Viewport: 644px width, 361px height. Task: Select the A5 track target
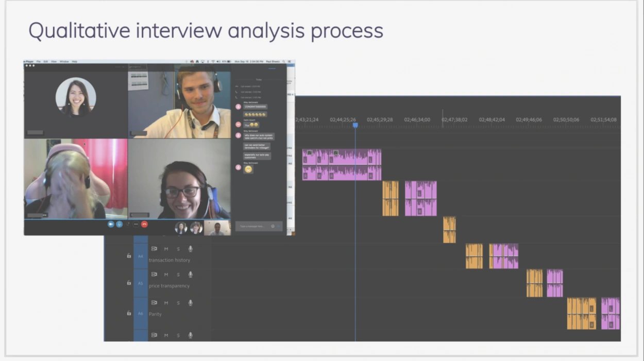(140, 283)
